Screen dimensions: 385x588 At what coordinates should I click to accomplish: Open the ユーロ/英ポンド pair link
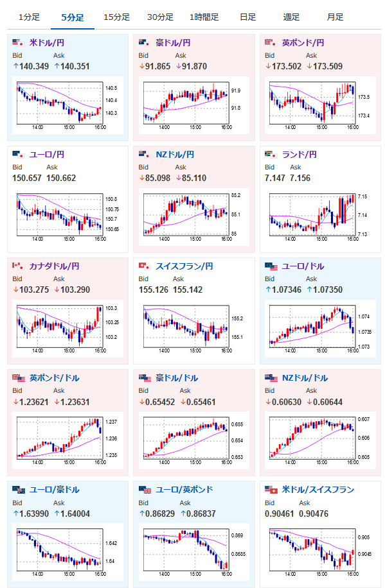coord(184,489)
